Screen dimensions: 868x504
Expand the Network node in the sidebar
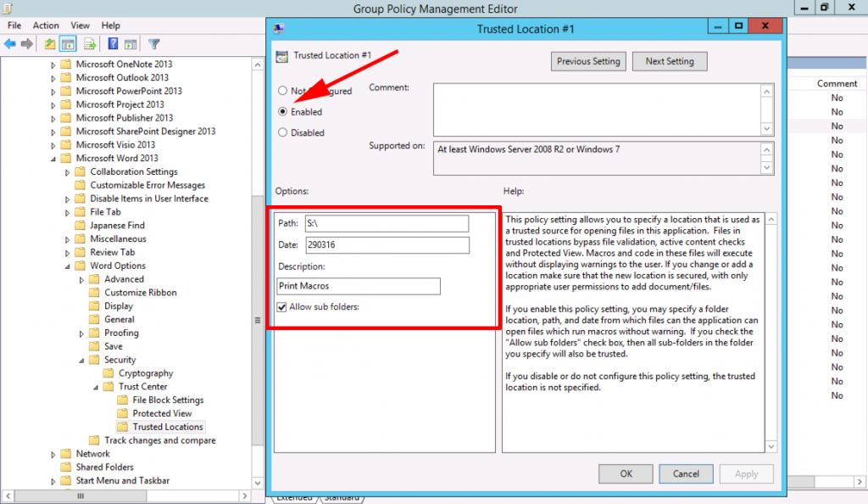(53, 453)
